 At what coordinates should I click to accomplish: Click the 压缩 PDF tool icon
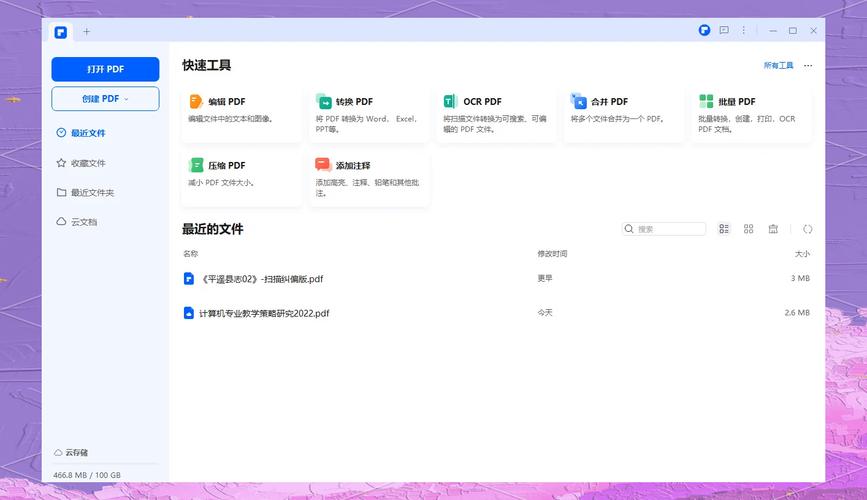(196, 165)
